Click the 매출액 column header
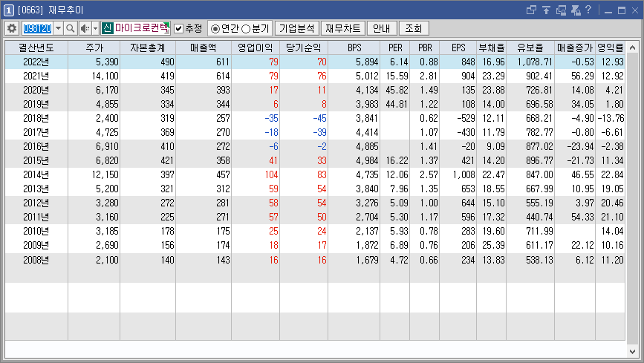Viewport: 644px width, 363px height. 204,48
